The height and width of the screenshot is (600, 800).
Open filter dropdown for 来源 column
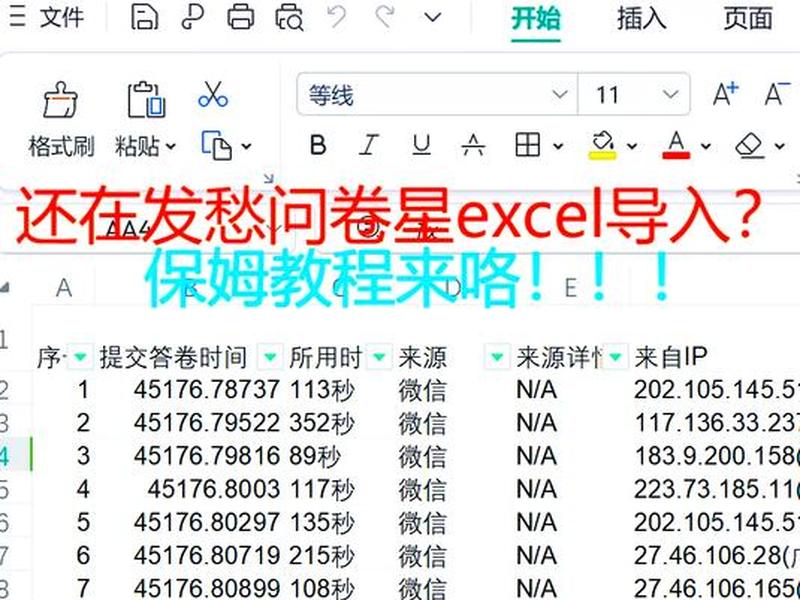(x=496, y=356)
